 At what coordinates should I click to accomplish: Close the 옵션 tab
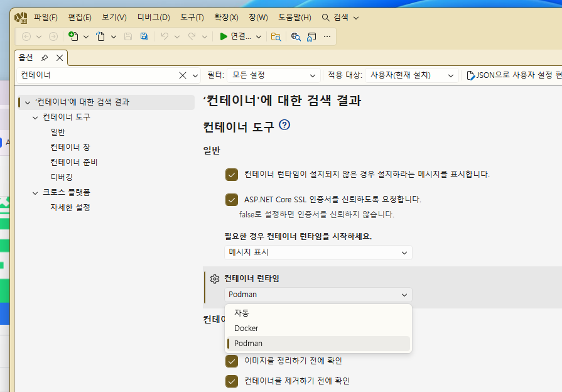tap(60, 58)
